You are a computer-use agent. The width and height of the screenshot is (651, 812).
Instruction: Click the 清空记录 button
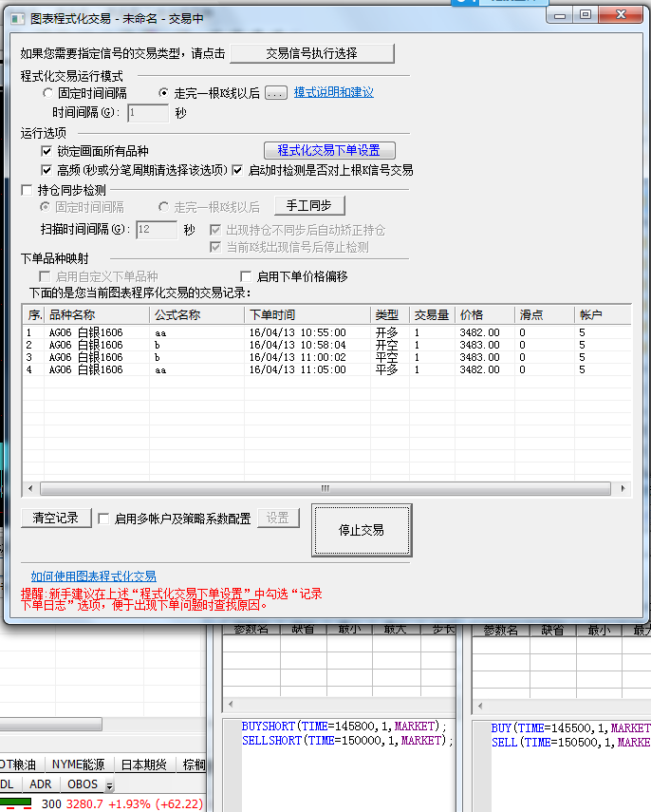pos(55,518)
